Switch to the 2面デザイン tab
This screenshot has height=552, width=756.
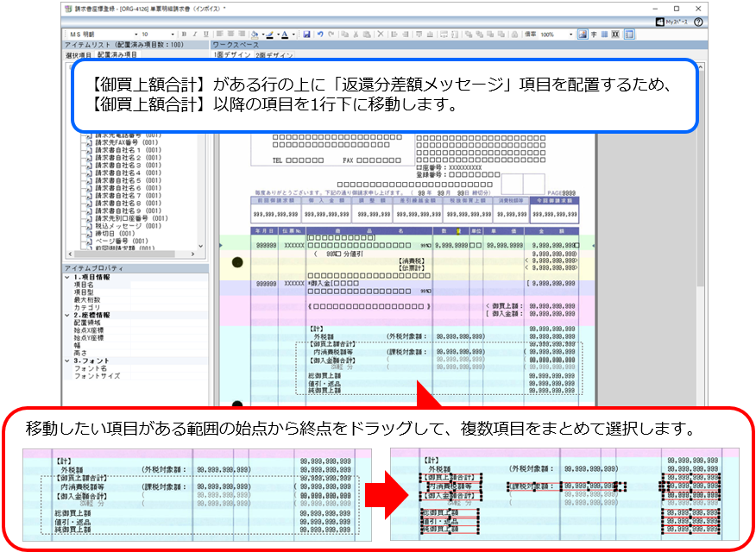click(274, 55)
